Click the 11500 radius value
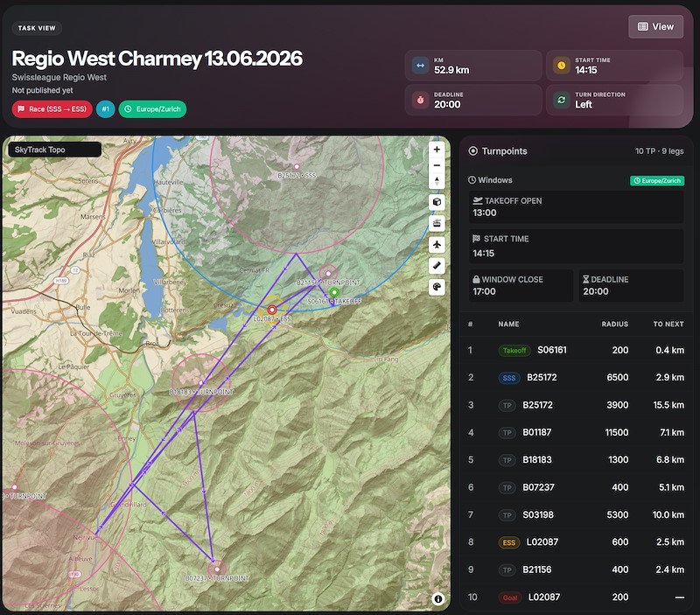This screenshot has height=615, width=700. click(617, 432)
